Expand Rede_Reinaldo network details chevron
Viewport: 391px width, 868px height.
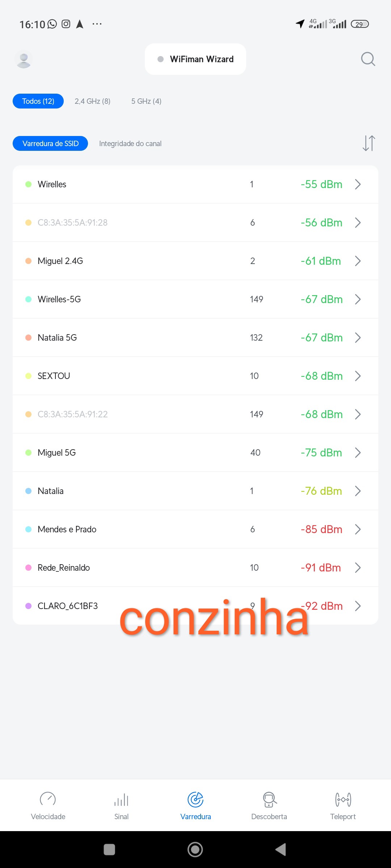(x=358, y=568)
